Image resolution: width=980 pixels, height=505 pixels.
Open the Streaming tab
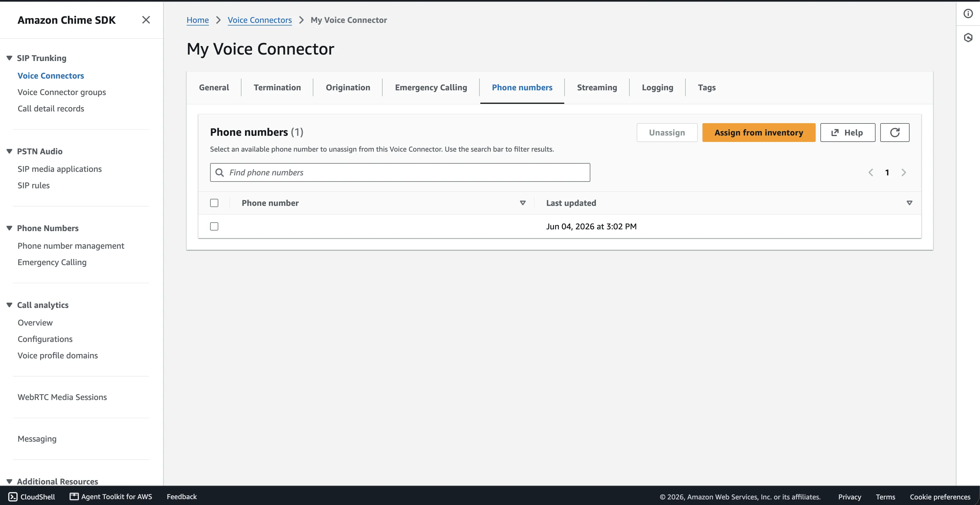tap(597, 87)
